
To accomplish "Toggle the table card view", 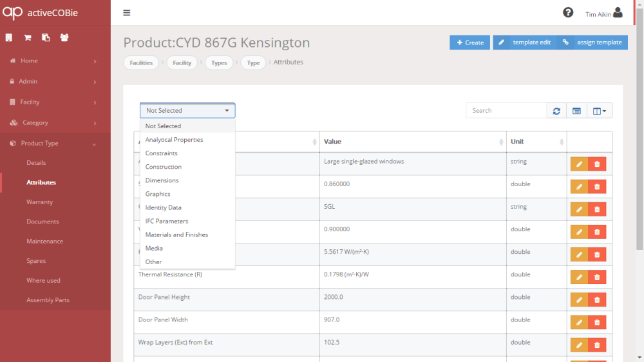I will tap(576, 111).
